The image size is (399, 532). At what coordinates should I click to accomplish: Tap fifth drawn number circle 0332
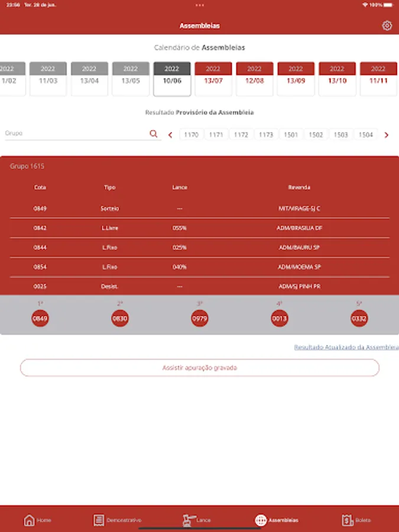[359, 318]
